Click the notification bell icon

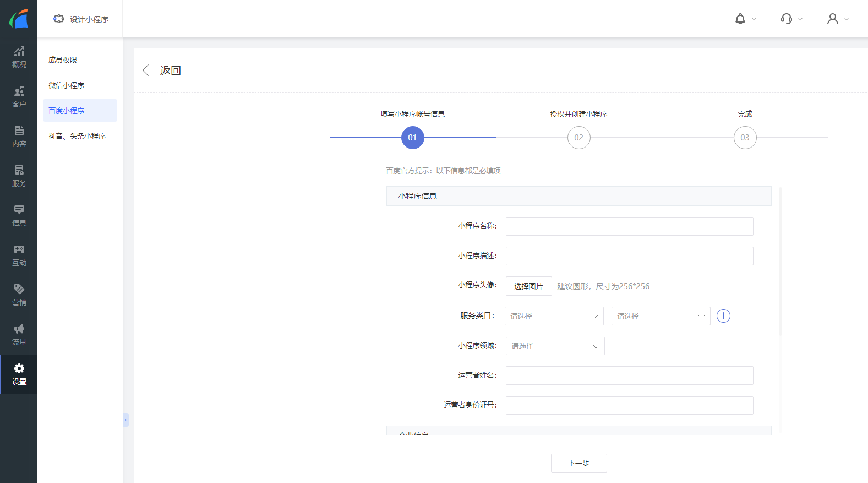click(x=740, y=19)
